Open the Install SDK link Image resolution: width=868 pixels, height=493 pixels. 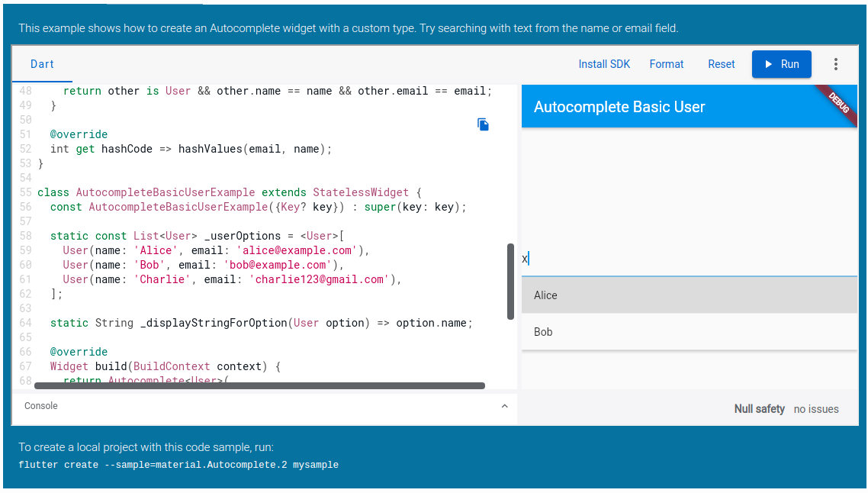tap(604, 64)
